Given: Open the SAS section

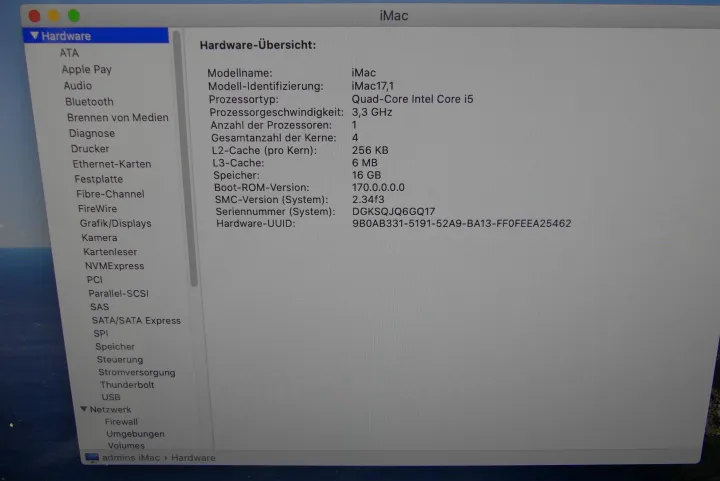Looking at the screenshot, I should click(x=99, y=307).
